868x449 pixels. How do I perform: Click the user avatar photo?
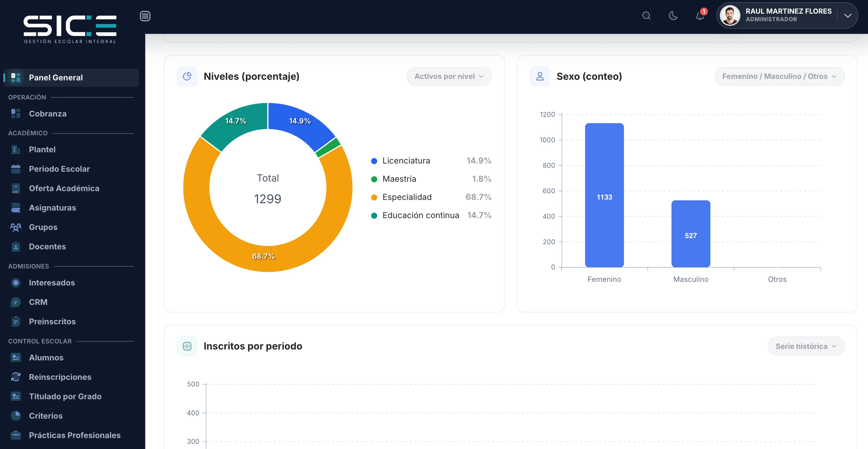pos(730,15)
